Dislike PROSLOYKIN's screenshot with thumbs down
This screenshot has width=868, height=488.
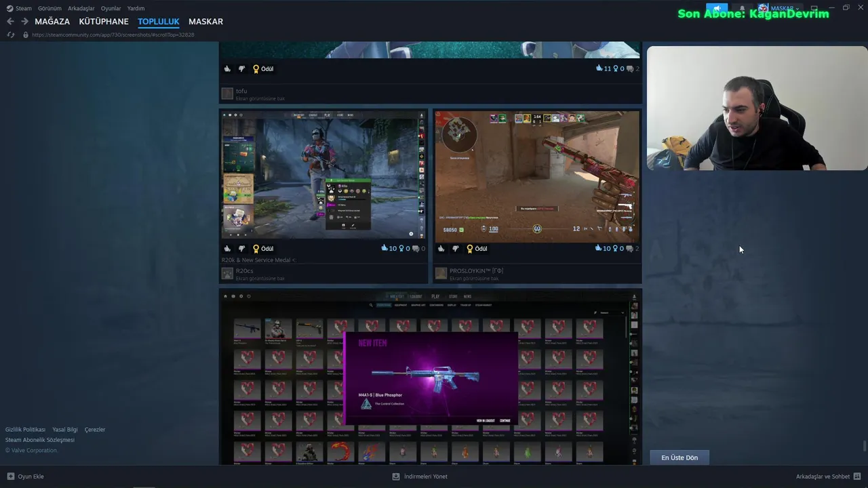click(x=456, y=249)
